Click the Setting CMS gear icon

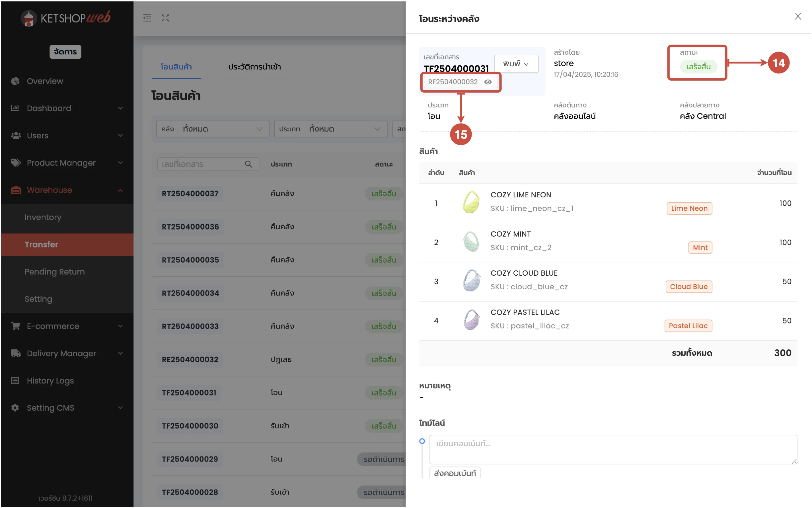(15, 408)
